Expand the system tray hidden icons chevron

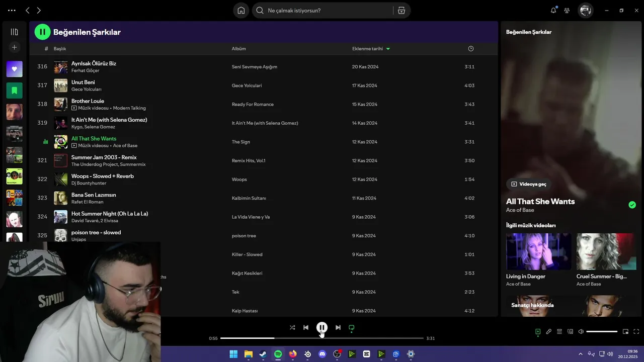coord(580,354)
